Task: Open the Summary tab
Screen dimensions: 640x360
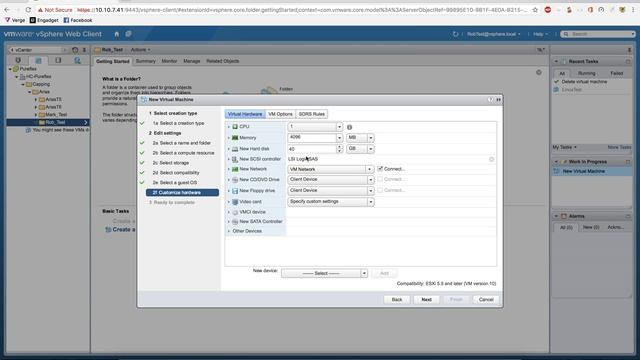Action: click(x=145, y=61)
